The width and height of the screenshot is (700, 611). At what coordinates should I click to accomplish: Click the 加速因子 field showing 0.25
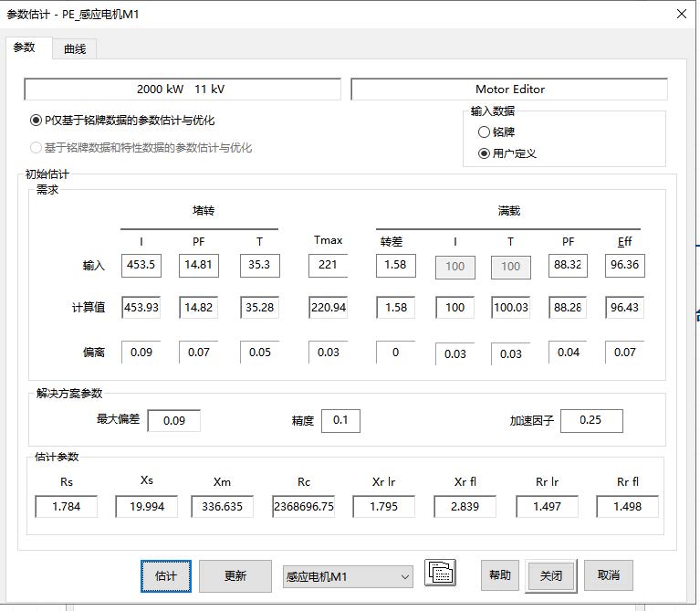(x=590, y=420)
